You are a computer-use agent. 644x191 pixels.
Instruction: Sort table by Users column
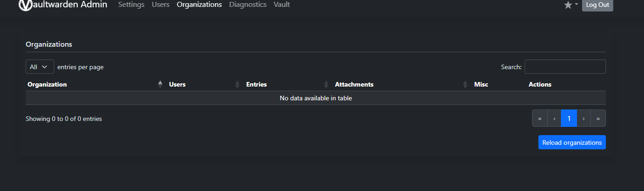[177, 84]
